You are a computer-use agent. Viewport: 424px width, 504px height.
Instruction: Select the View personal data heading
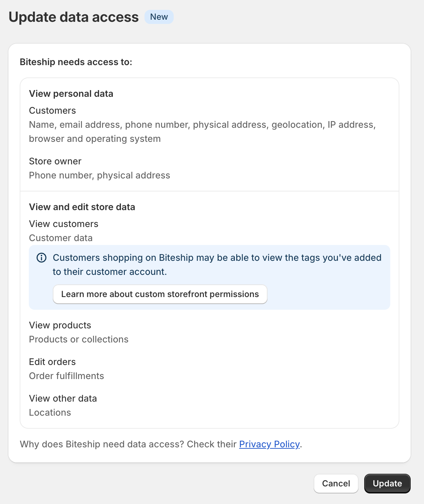pyautogui.click(x=71, y=94)
